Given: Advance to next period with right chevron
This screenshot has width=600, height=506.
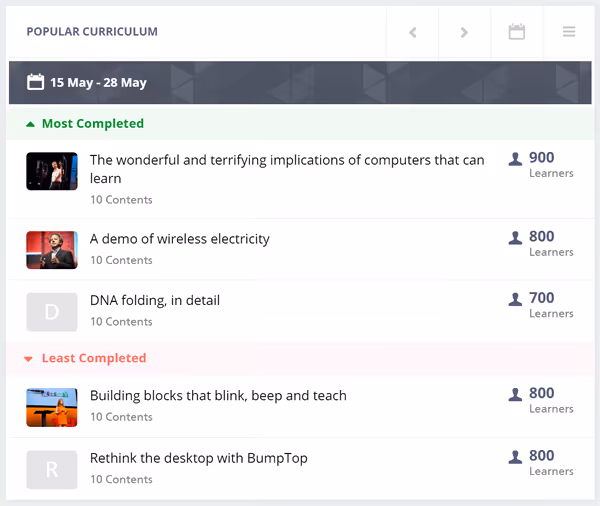Looking at the screenshot, I should [x=464, y=32].
